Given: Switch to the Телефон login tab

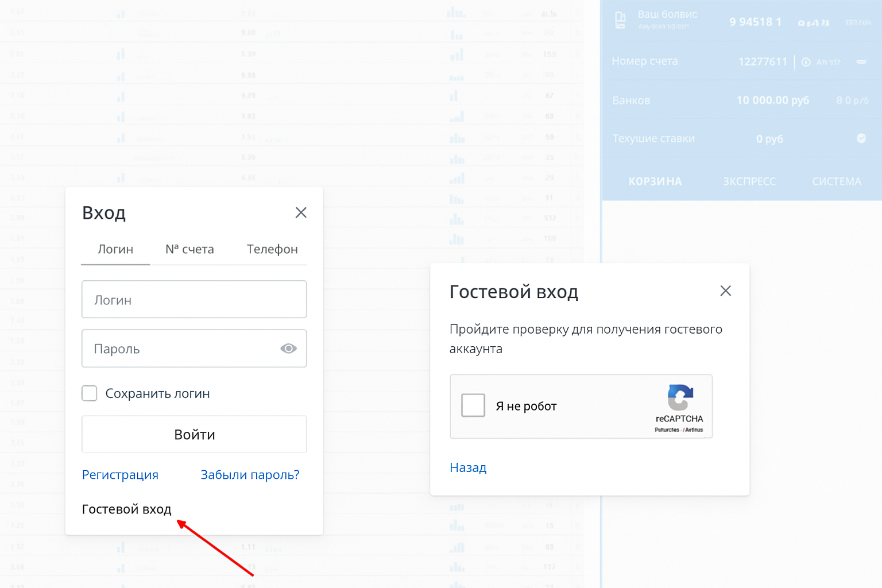Looking at the screenshot, I should click(x=272, y=249).
